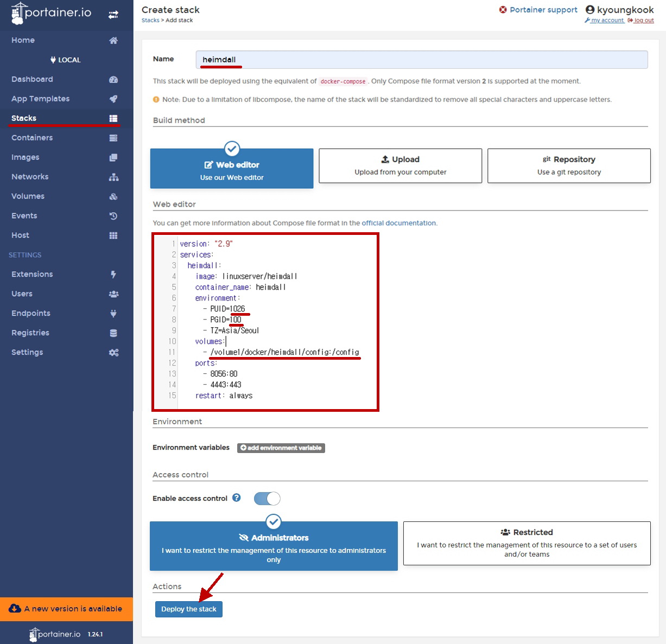Screen dimensions: 666x644
Task: Click the Endpoints plug icon
Action: 113,314
